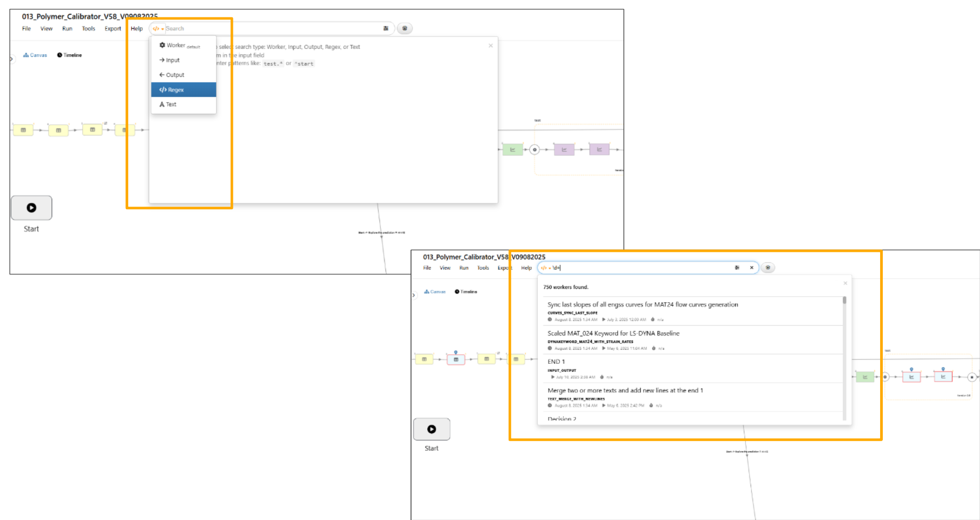Close the search results panel
The height and width of the screenshot is (520, 980).
pos(845,283)
